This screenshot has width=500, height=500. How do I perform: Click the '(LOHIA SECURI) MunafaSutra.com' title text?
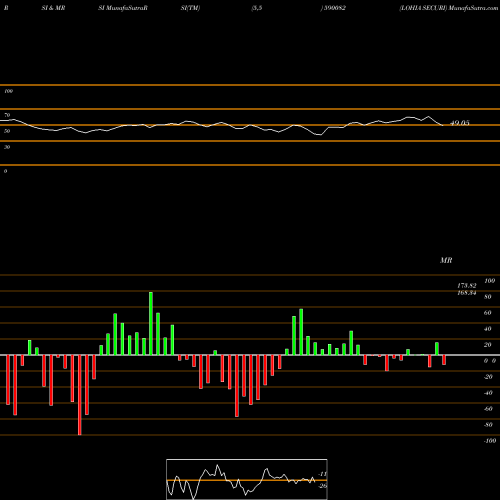click(x=449, y=8)
